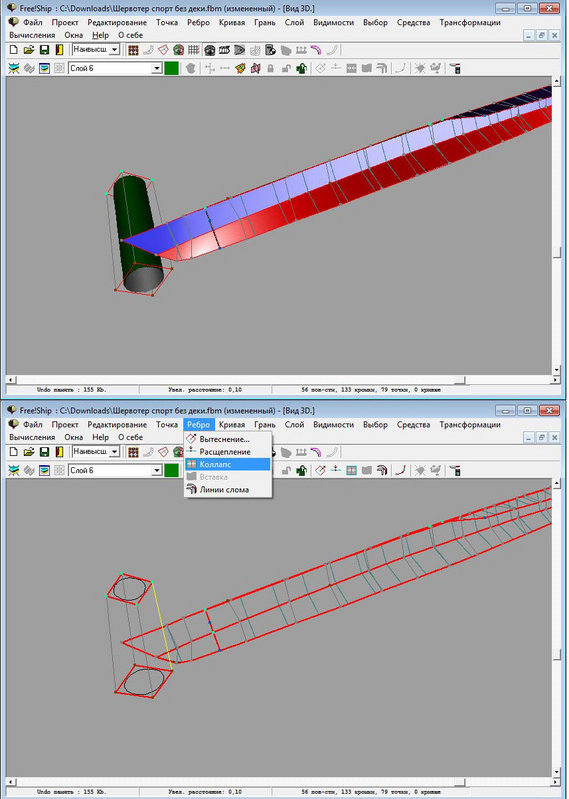Open precision dropdown 'Наивысш.' in wireframe window
The width and height of the screenshot is (569, 799).
pyautogui.click(x=115, y=451)
